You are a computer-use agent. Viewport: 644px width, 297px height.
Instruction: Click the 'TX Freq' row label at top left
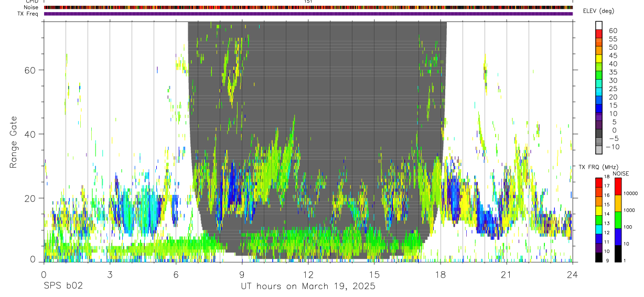pyautogui.click(x=28, y=14)
